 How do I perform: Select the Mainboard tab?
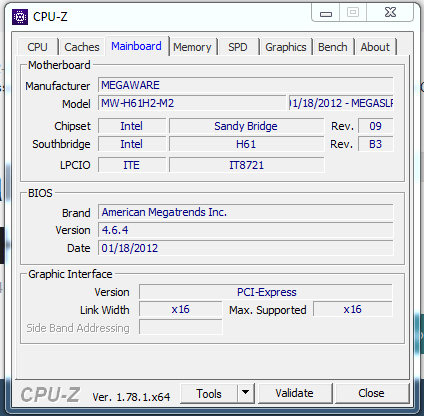(136, 46)
